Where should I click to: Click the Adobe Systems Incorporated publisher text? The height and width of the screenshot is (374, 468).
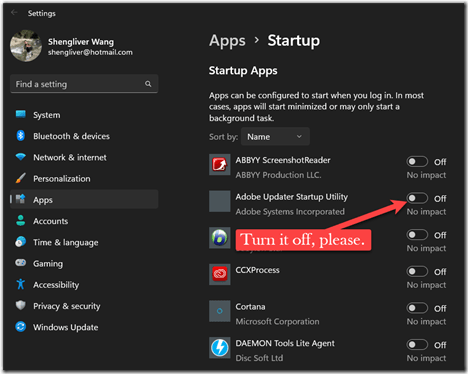[x=290, y=212]
